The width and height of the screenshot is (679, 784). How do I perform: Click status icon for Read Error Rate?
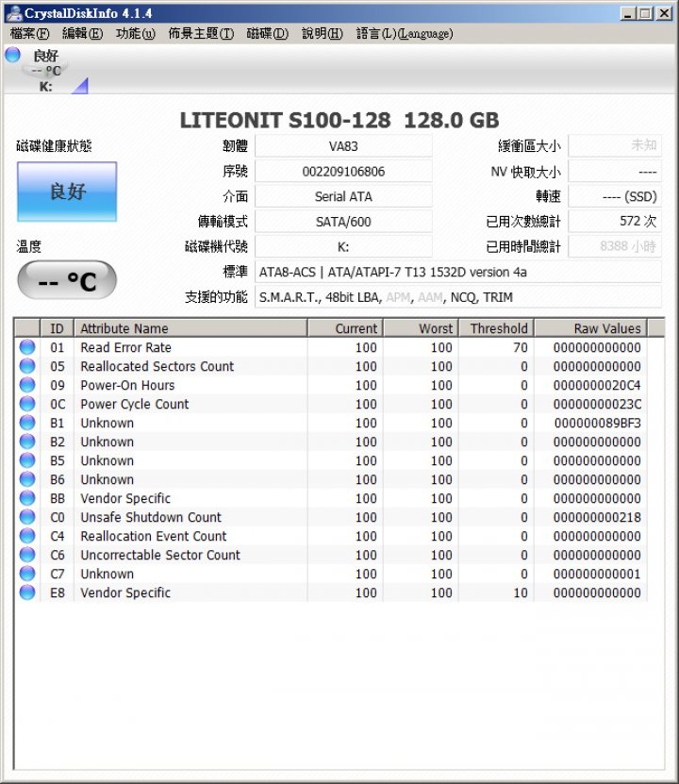click(x=27, y=347)
